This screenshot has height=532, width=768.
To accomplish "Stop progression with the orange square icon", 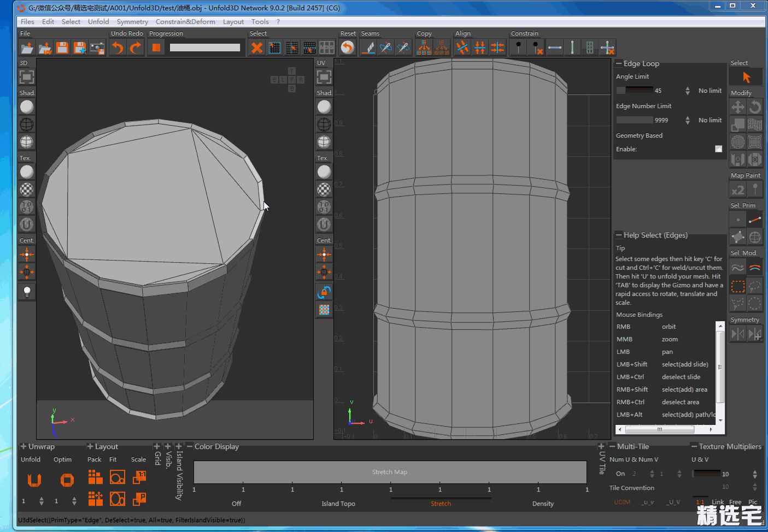I will [x=156, y=48].
